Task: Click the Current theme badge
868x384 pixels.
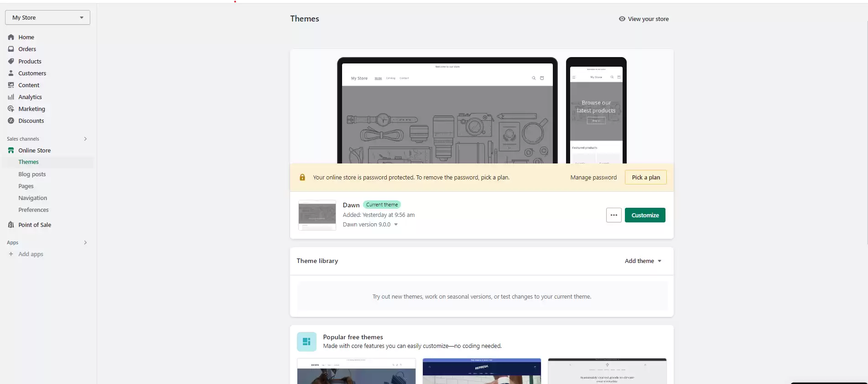Action: (382, 205)
